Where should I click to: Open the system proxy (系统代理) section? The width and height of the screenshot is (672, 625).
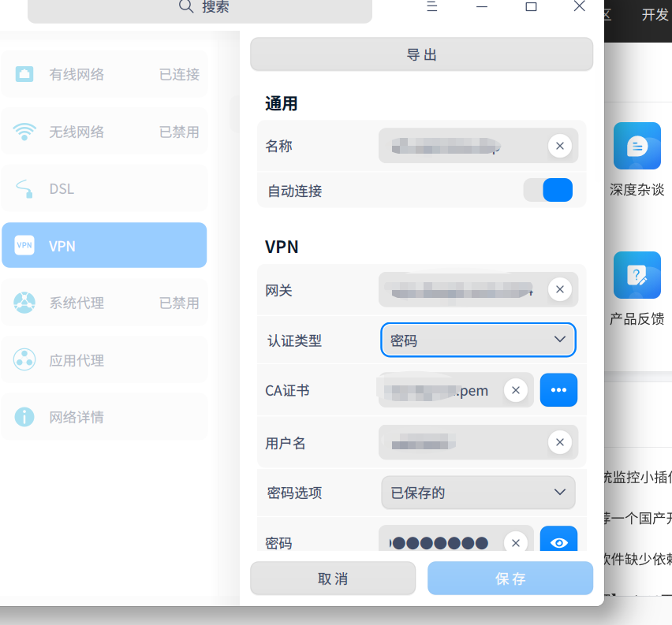pos(104,303)
